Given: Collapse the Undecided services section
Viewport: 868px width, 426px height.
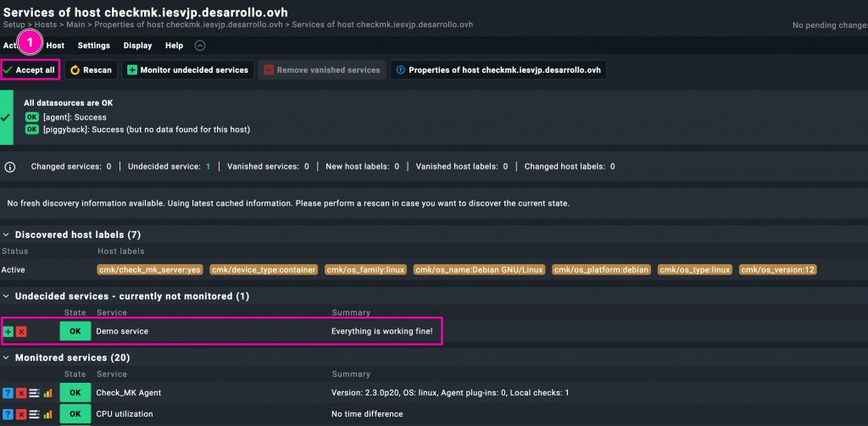Looking at the screenshot, I should (7, 296).
